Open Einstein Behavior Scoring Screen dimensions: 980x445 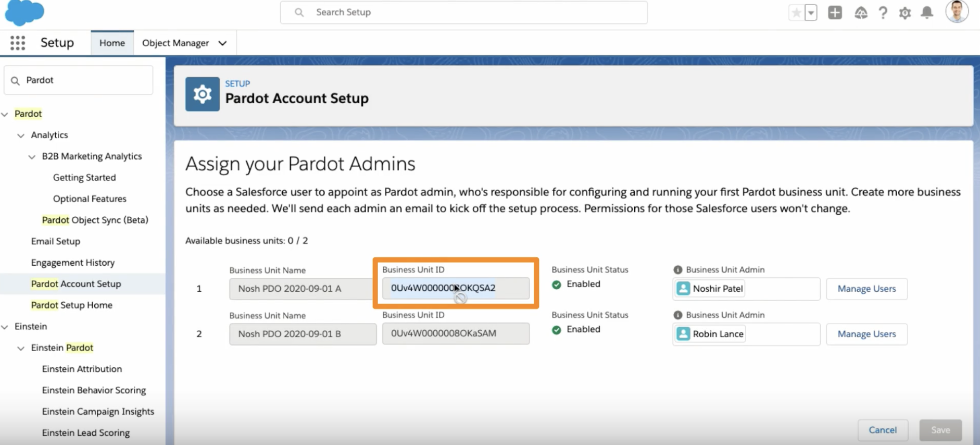[94, 390]
